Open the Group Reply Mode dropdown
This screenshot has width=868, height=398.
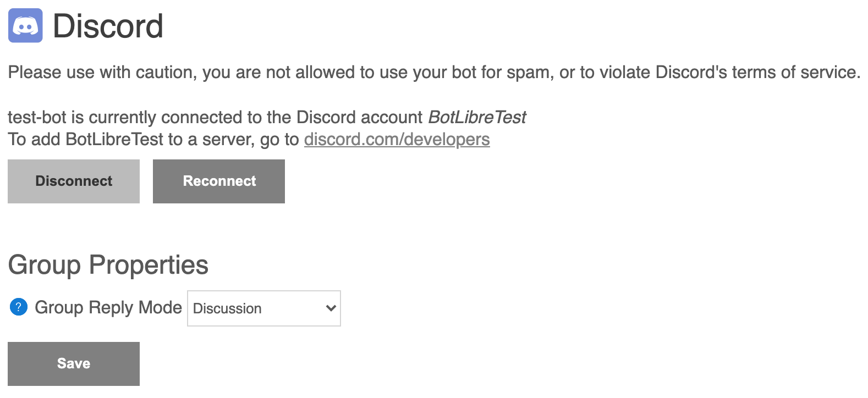point(263,308)
